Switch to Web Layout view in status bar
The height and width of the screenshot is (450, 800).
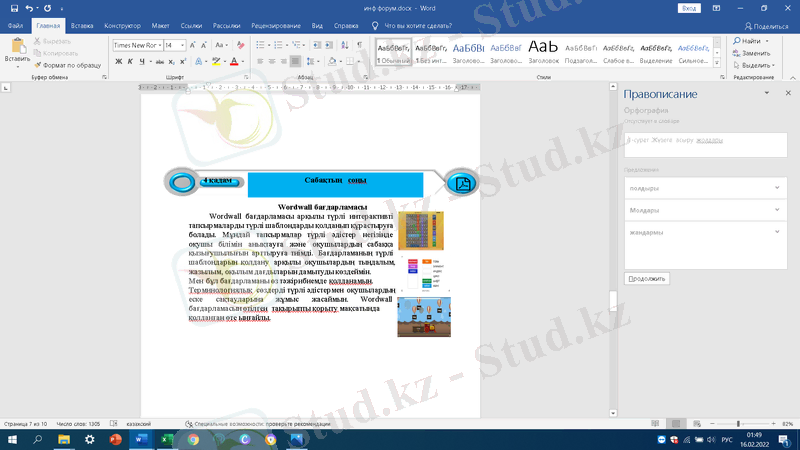tap(697, 423)
